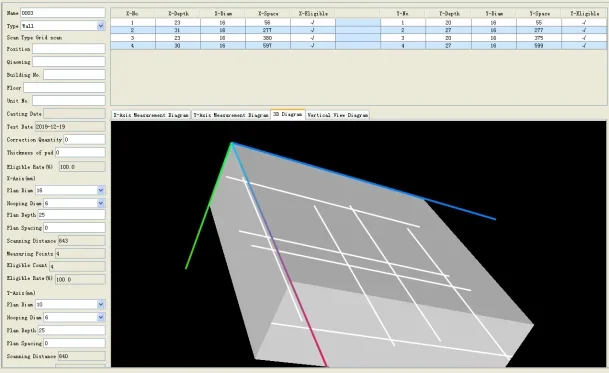Select row 4 in the Y measurement table
Image resolution: width=609 pixels, height=373 pixels.
[x=494, y=45]
